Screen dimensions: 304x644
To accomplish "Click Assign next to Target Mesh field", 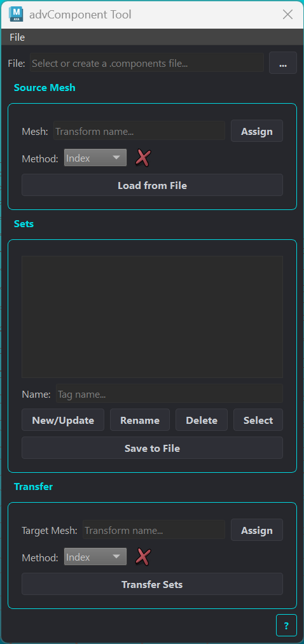I will coord(257,530).
